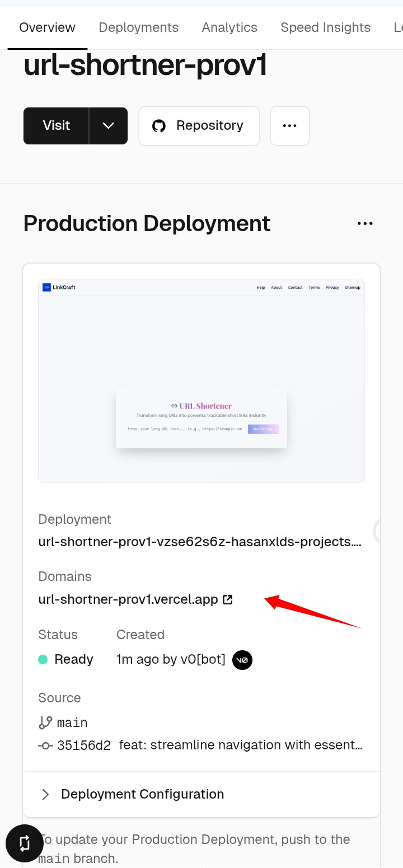Open the external link icon beside the domain
Image resolution: width=403 pixels, height=868 pixels.
pyautogui.click(x=228, y=599)
